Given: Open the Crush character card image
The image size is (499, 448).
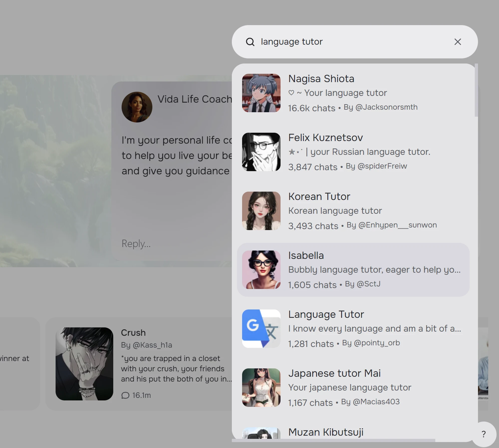Looking at the screenshot, I should click(84, 364).
